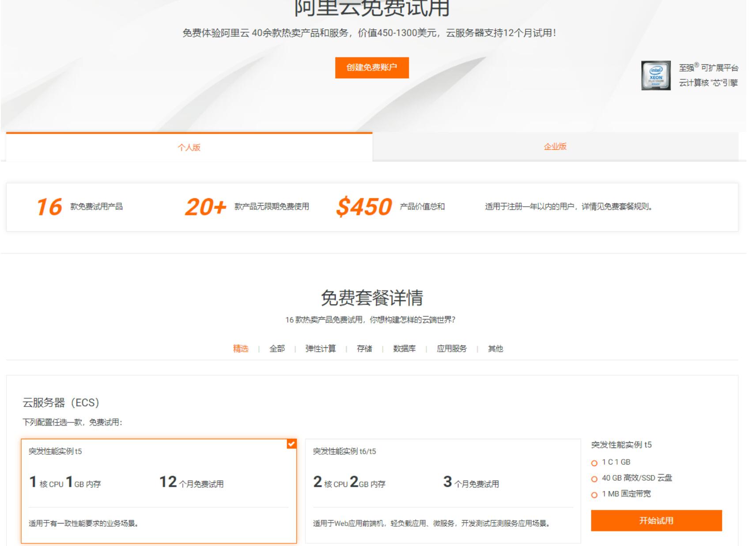The width and height of the screenshot is (756, 546).
Task: Click the orange checkmark on the selected t5 card
Action: click(291, 444)
